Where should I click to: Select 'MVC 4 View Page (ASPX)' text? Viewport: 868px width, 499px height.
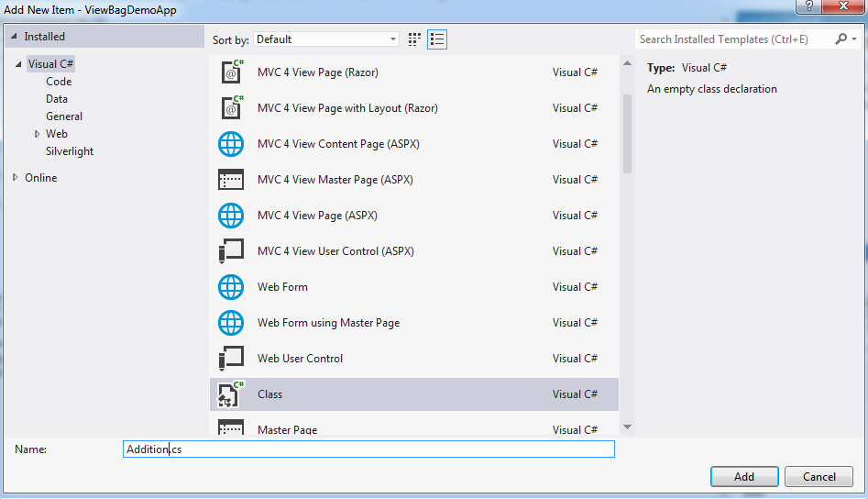[x=317, y=216]
